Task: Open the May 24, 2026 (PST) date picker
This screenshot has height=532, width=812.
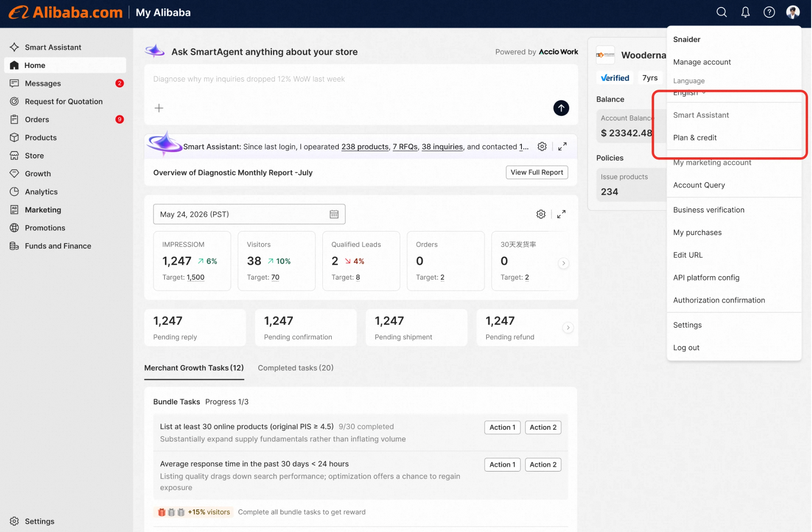Action: pos(249,215)
